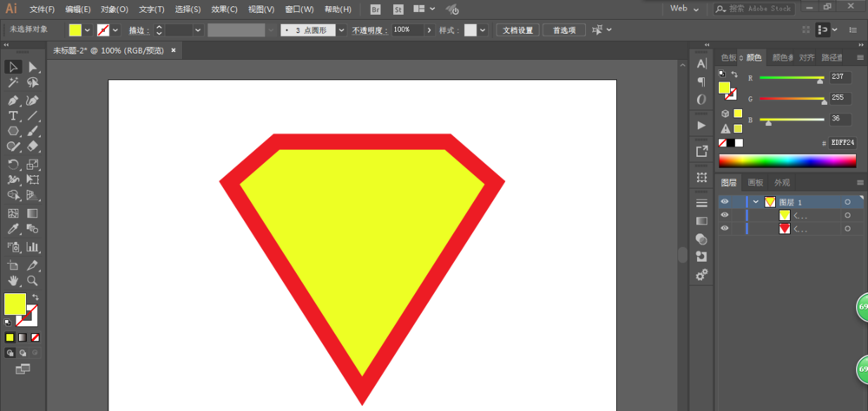Select the Perspective Grid tool
This screenshot has width=868, height=411.
[33, 195]
